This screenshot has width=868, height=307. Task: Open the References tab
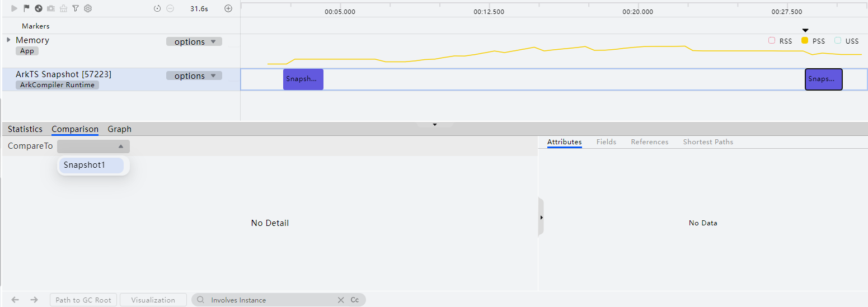pyautogui.click(x=650, y=142)
